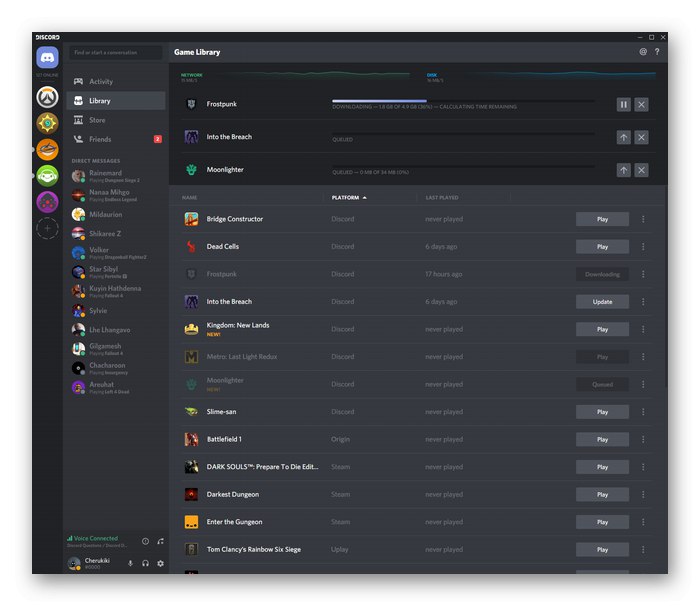Open more options for Into the Breach row
700x606 pixels.
coord(643,302)
